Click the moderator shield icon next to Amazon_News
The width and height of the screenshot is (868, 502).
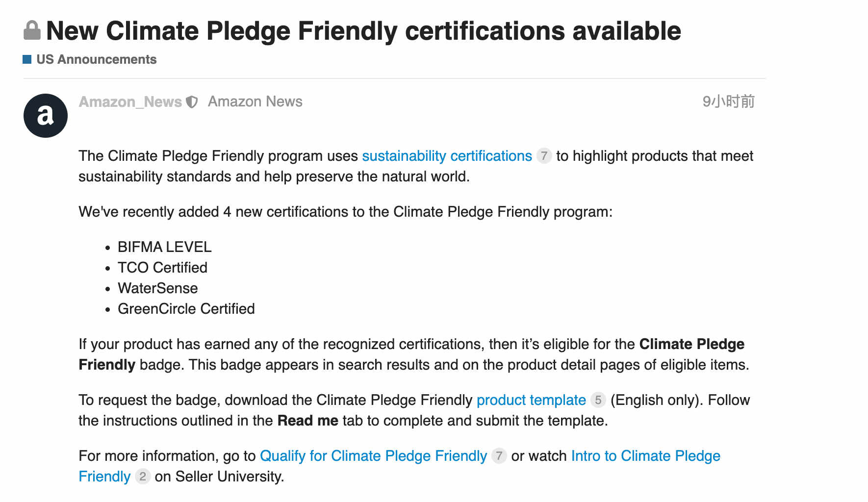pos(192,102)
